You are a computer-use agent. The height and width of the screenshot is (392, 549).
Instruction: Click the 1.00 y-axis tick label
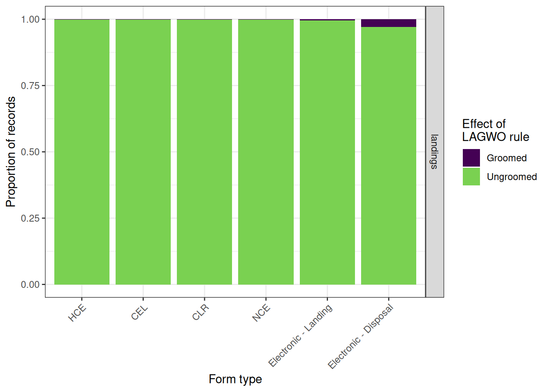[x=30, y=19]
